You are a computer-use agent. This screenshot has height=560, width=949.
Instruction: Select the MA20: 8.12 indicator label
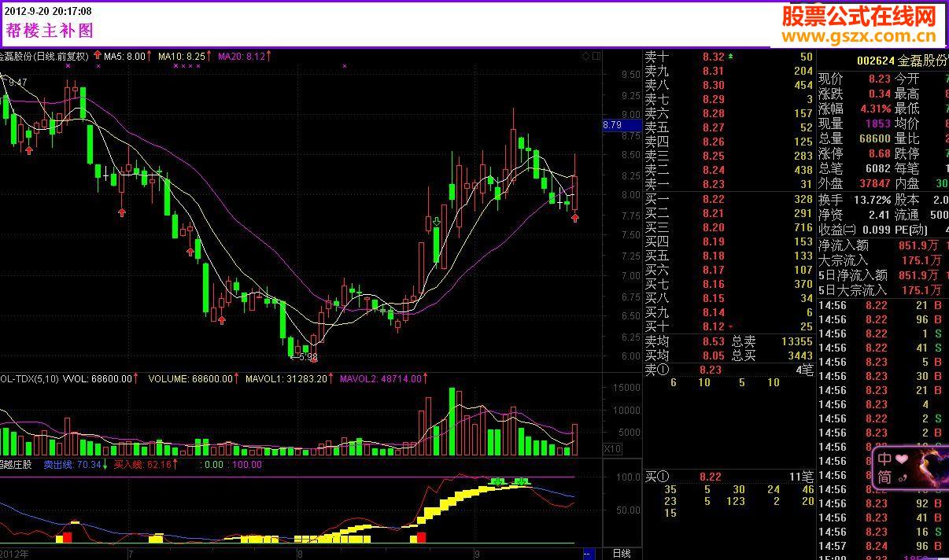tap(241, 56)
